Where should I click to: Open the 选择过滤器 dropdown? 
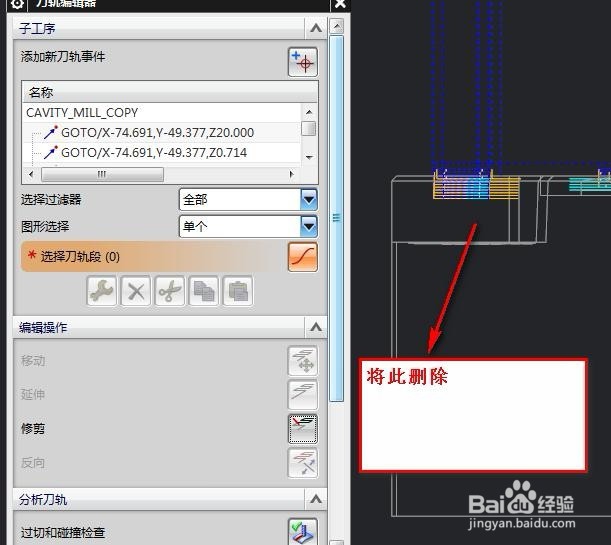[309, 200]
